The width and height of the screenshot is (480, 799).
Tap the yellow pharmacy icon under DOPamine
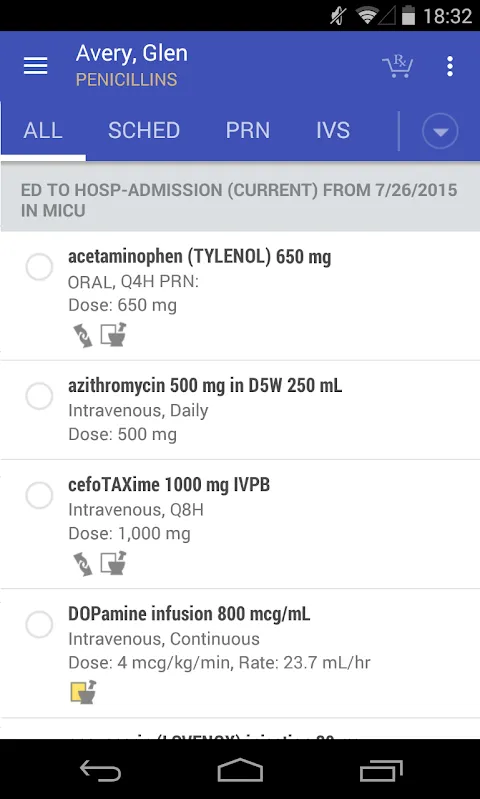pyautogui.click(x=84, y=692)
